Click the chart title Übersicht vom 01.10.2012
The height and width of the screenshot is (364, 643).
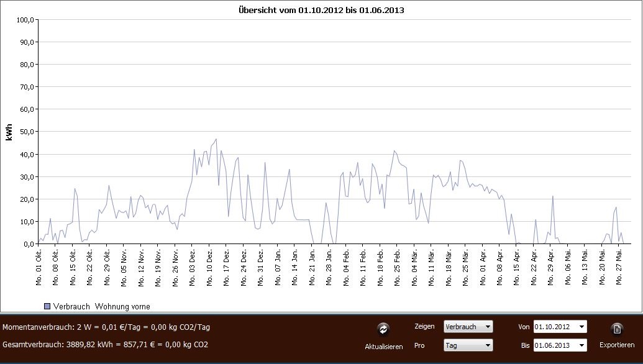[x=321, y=11]
